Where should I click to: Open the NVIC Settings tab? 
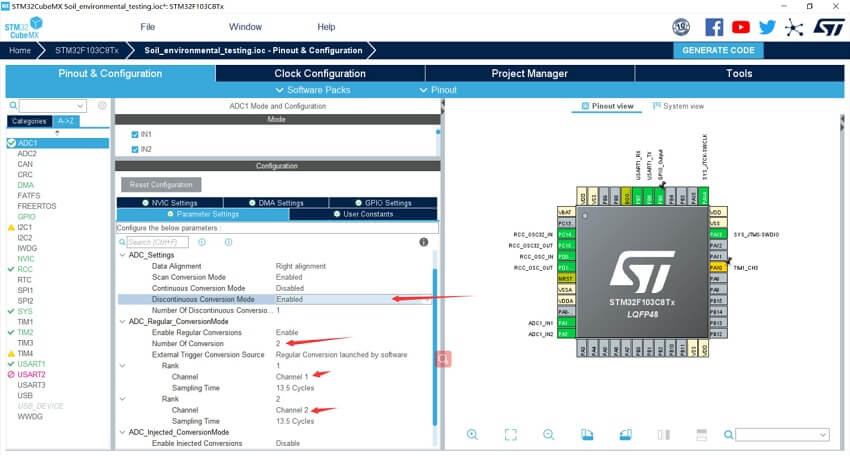click(170, 203)
